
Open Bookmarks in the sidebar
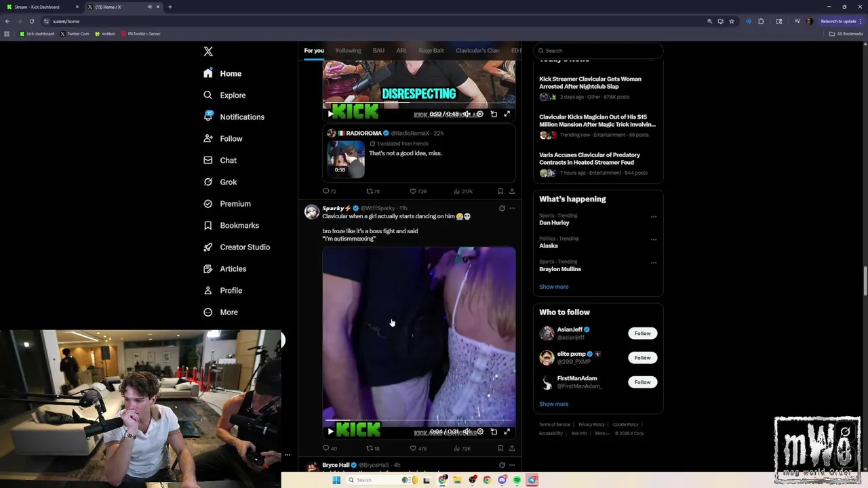[231, 225]
